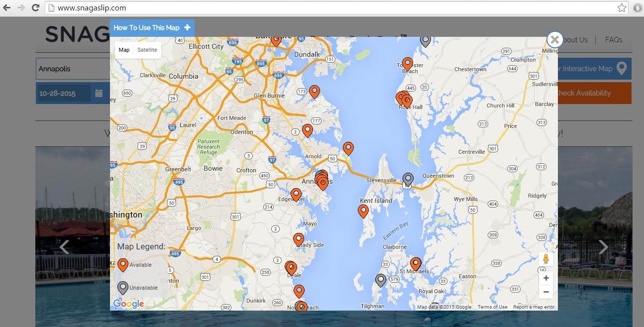Viewport: 644px width, 327px height.
Task: Select the orange marker at Shady Side
Action: [299, 239]
